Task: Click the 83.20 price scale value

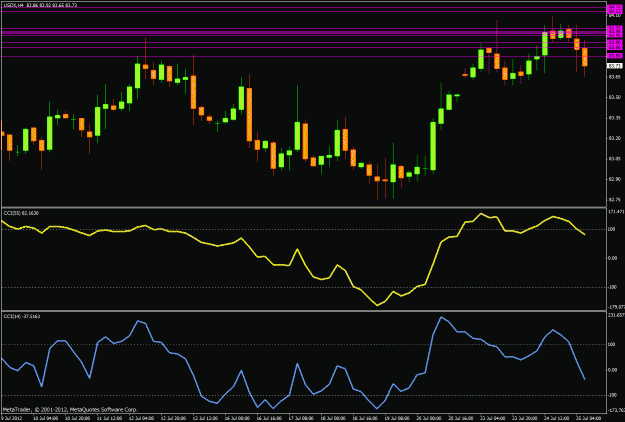Action: click(614, 138)
